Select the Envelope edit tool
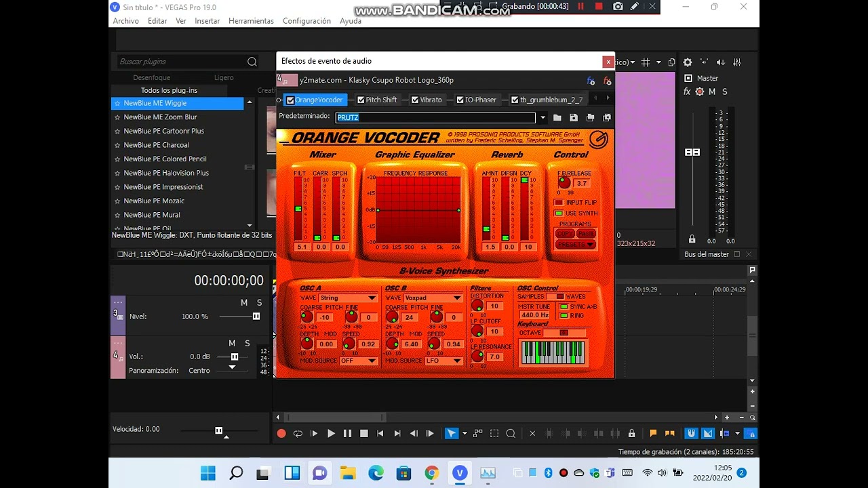 478,434
